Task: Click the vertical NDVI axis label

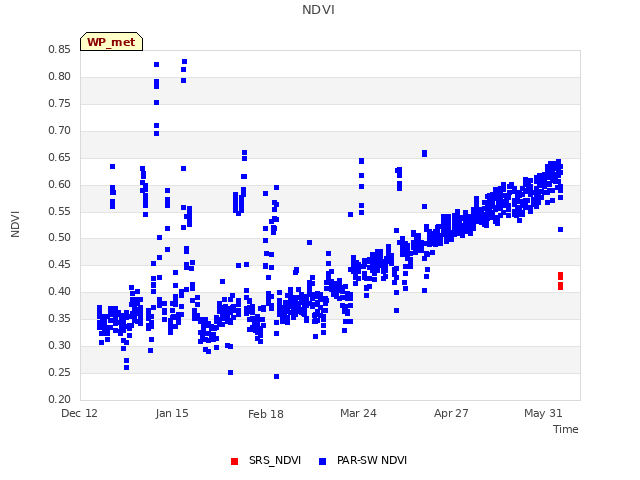Action: pyautogui.click(x=15, y=224)
